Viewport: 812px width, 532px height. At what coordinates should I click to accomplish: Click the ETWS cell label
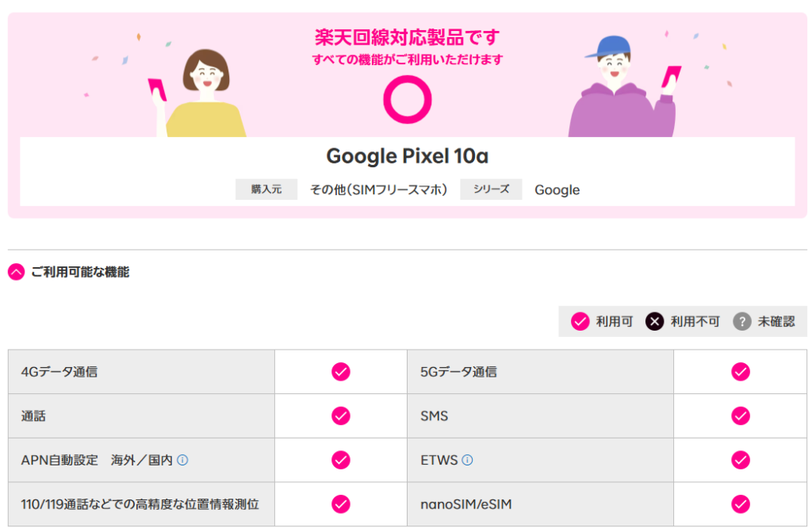[439, 460]
